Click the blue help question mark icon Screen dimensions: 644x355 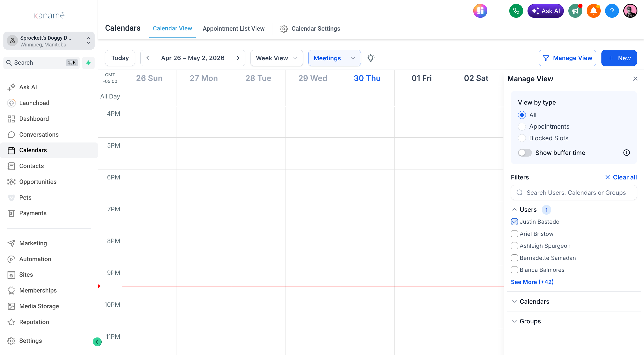(x=612, y=11)
